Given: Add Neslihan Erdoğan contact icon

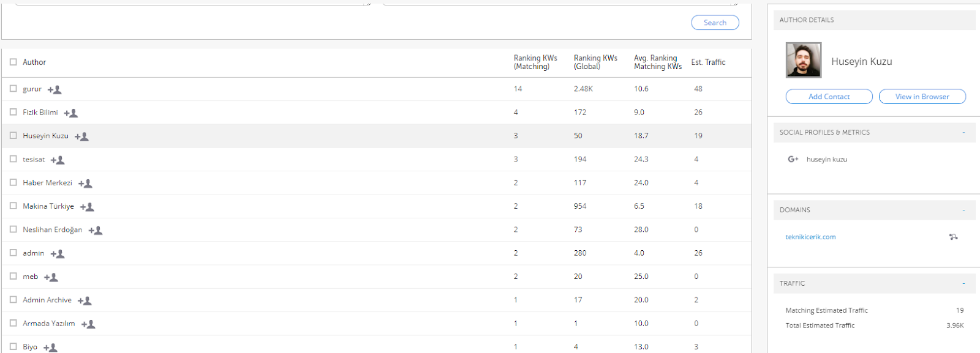Looking at the screenshot, I should [96, 231].
